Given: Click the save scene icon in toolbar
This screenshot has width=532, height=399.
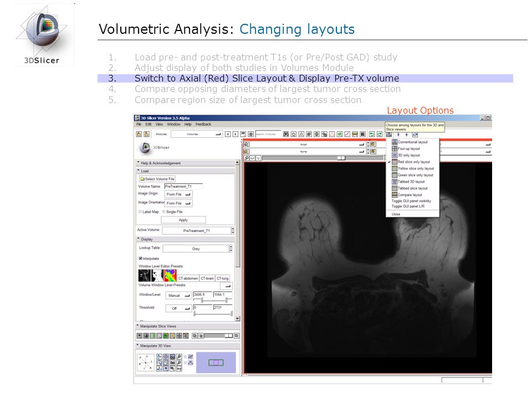Looking at the screenshot, I should click(146, 134).
